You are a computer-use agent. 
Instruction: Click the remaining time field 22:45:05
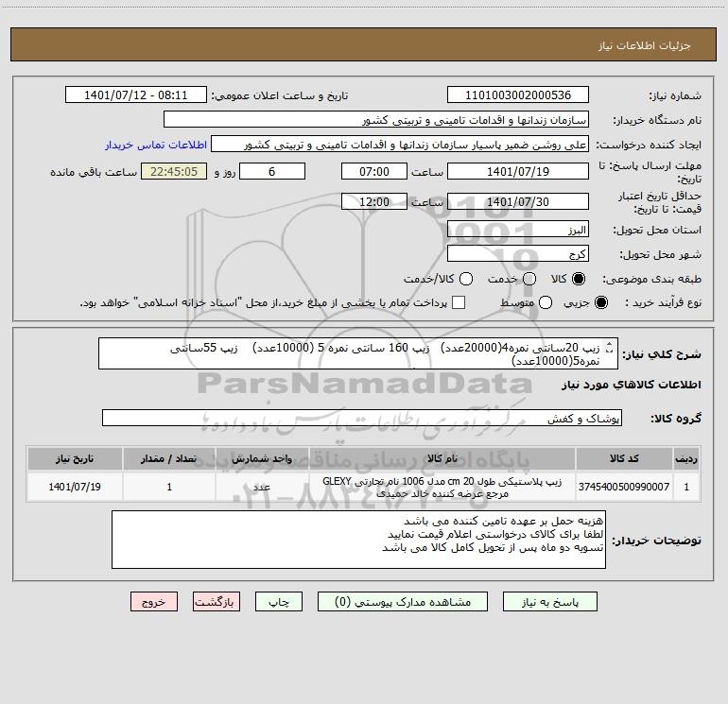pos(174,171)
